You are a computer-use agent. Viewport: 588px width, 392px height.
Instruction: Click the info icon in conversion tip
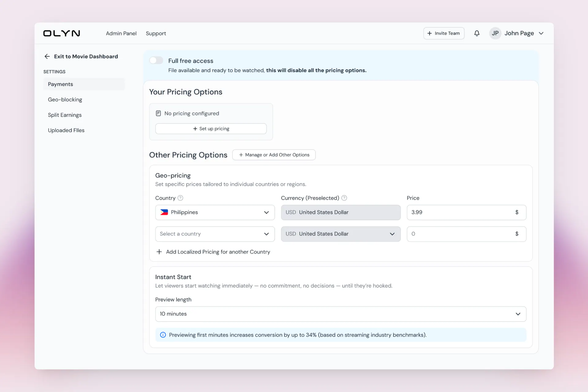[163, 335]
